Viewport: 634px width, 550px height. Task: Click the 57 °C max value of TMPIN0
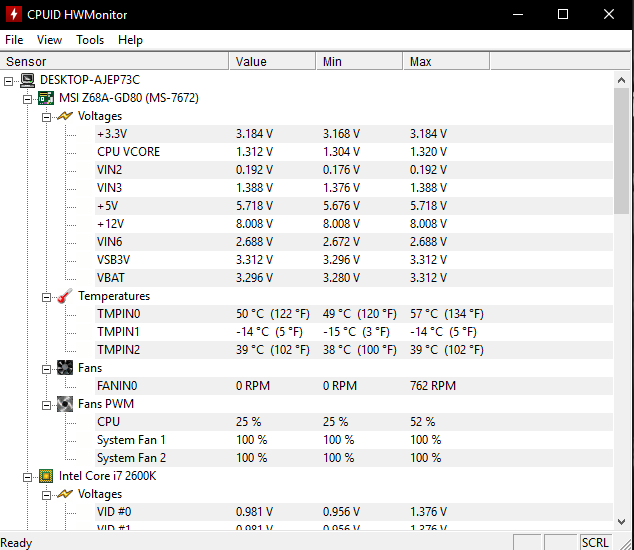point(447,314)
